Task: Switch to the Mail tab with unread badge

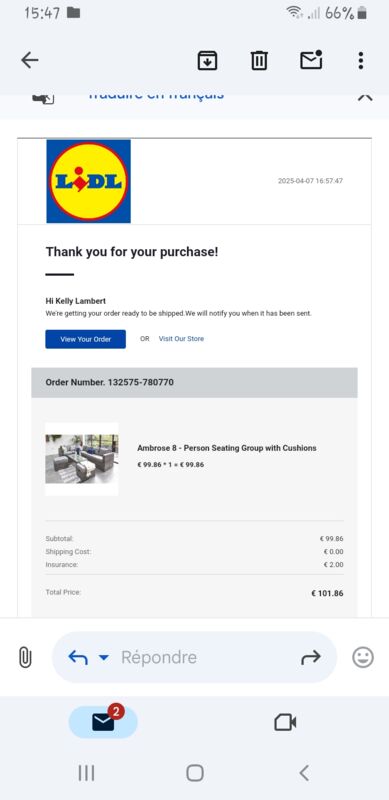Action: [x=103, y=722]
